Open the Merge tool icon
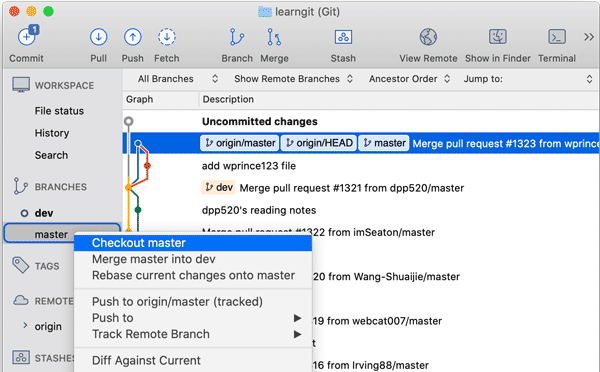This screenshot has width=600, height=372. click(x=274, y=37)
